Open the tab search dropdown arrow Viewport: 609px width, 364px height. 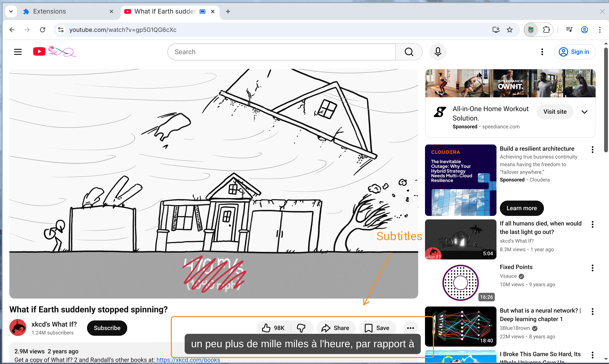(11, 11)
